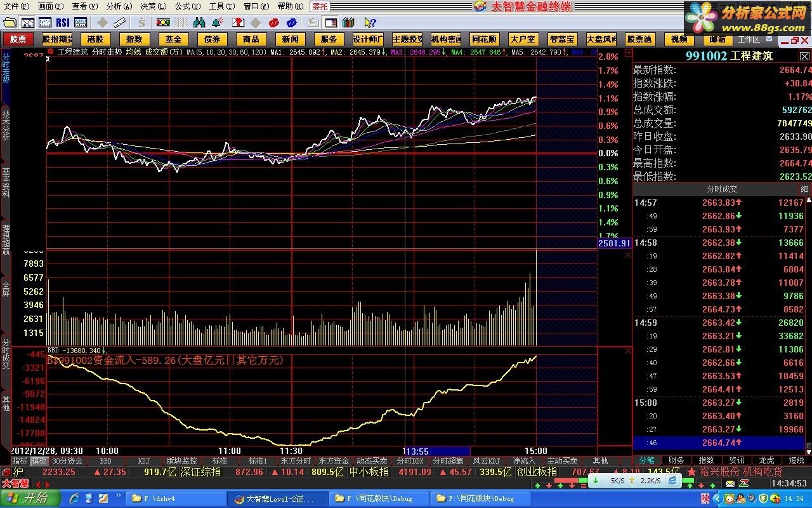This screenshot has width=812, height=508.
Task: Click the alarm bell alert icon
Action: pos(217,23)
